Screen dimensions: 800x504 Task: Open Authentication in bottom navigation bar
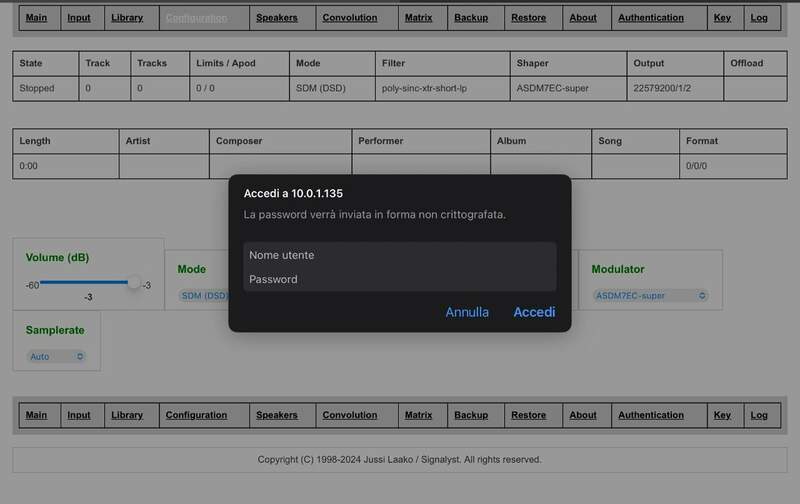[651, 415]
